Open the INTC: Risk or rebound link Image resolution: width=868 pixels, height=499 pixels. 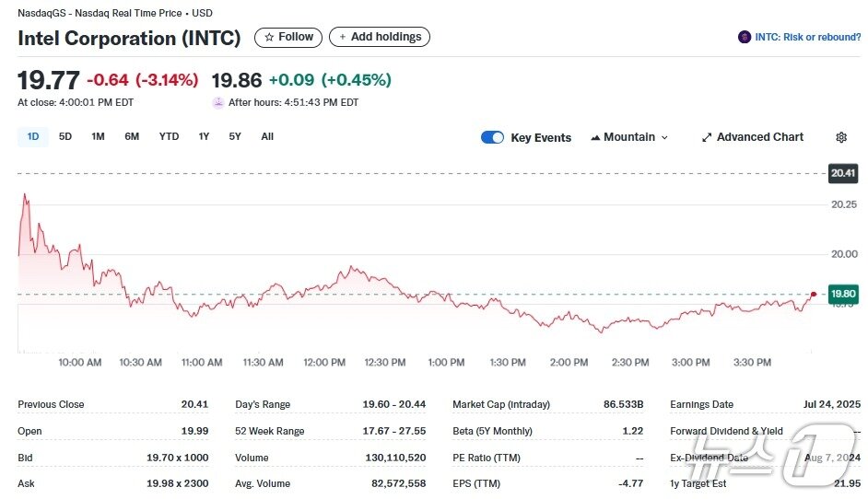[807, 38]
